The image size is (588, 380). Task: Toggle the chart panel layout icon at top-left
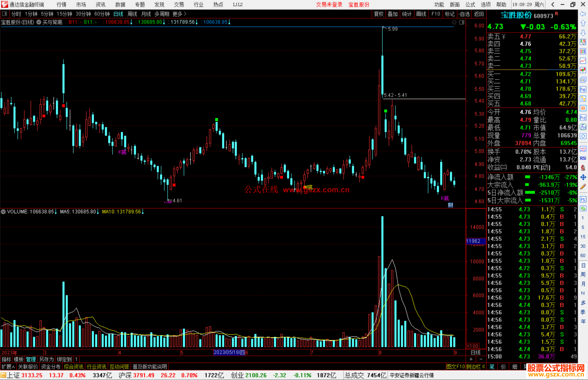[x=4, y=14]
